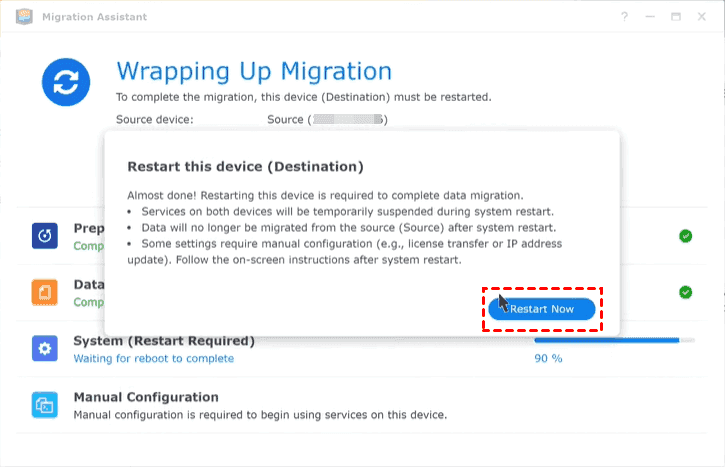Screen dimensions: 725x467
Task: Click the green checkmark on the Preparation row
Action: tap(685, 236)
